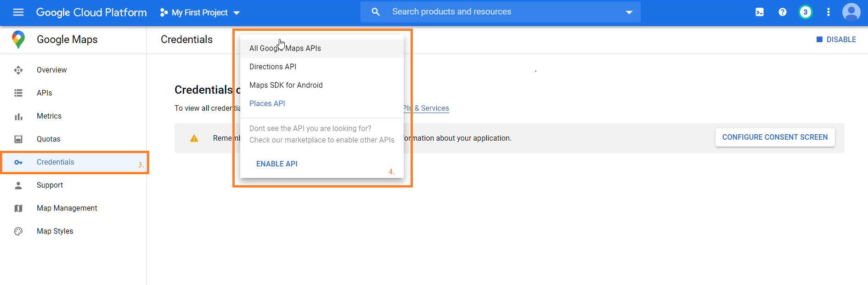This screenshot has height=285, width=868.
Task: Click the search magnifier icon
Action: (x=376, y=12)
